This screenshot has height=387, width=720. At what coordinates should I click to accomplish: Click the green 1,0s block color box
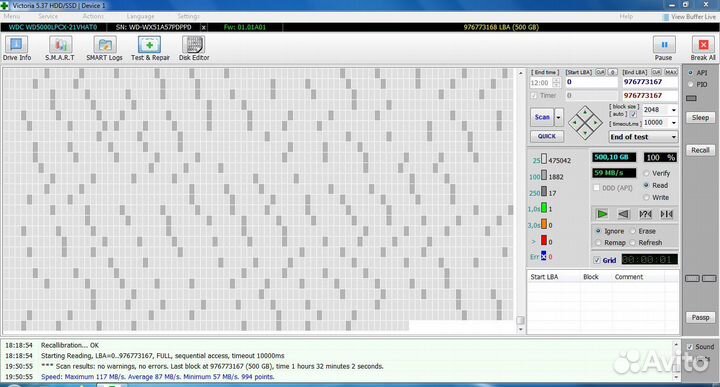coord(544,208)
